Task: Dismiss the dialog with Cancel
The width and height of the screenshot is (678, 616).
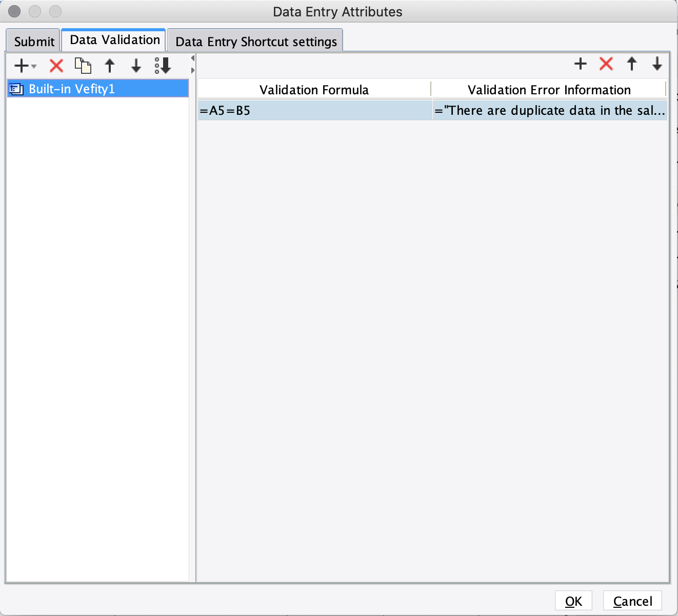Action: point(632,601)
